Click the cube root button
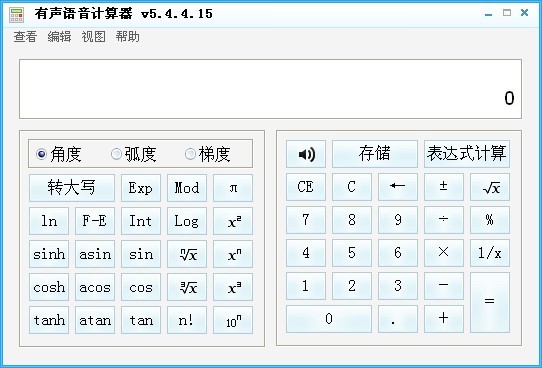542x368 pixels. click(x=187, y=287)
